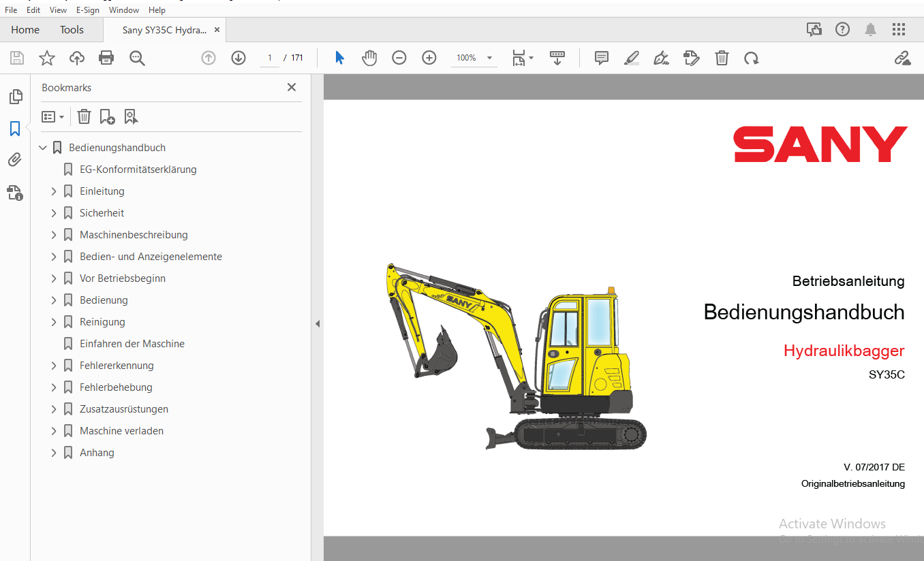924x561 pixels.
Task: Upload file to cloud icon
Action: 77,59
